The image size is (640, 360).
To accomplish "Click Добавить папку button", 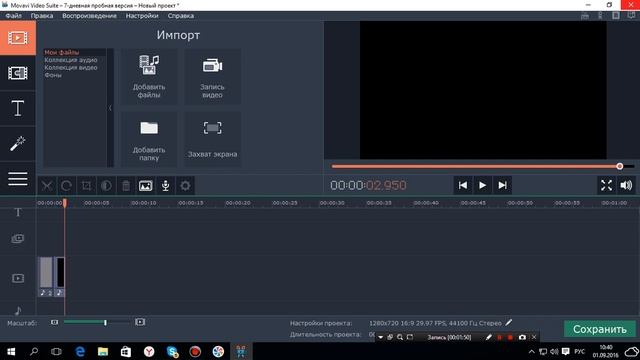I will tap(149, 140).
